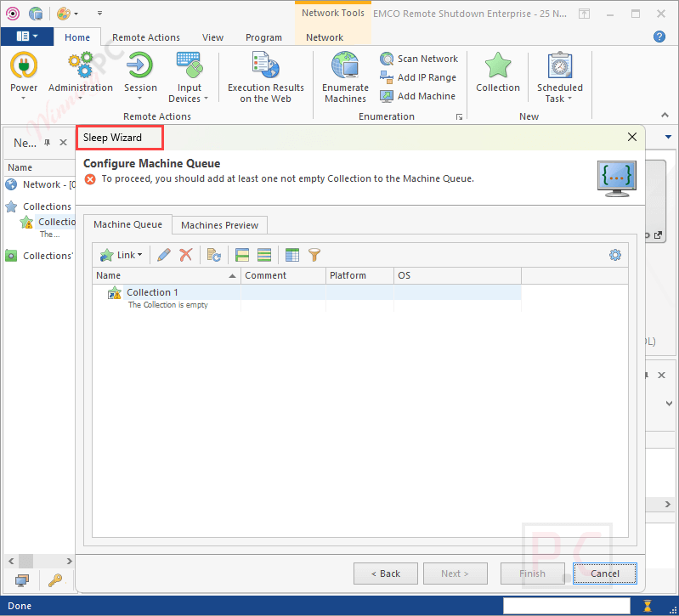This screenshot has width=679, height=616.
Task: Select the Collections tree node
Action: 38,206
